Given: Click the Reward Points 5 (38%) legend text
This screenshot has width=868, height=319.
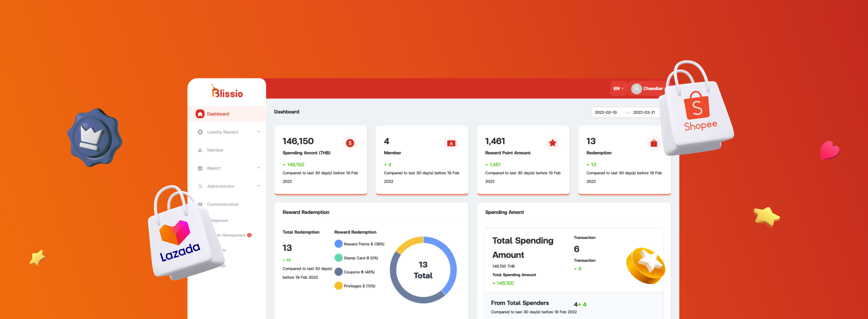Looking at the screenshot, I should pyautogui.click(x=364, y=244).
